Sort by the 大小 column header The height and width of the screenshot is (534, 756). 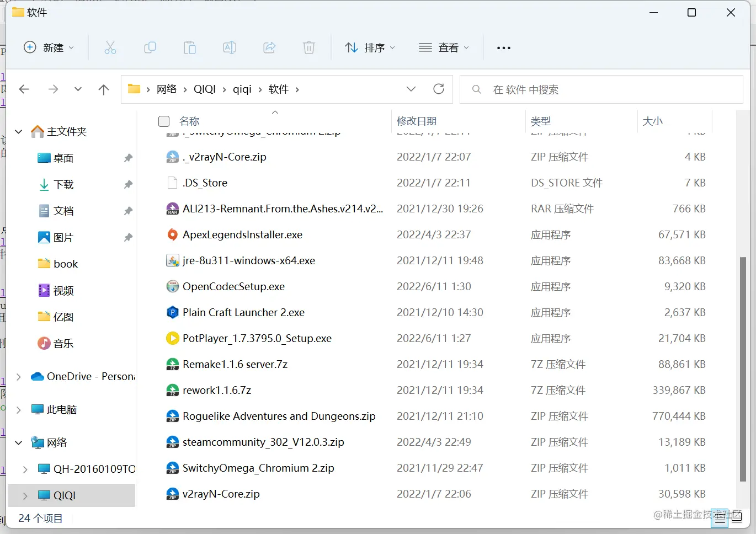[x=653, y=121]
